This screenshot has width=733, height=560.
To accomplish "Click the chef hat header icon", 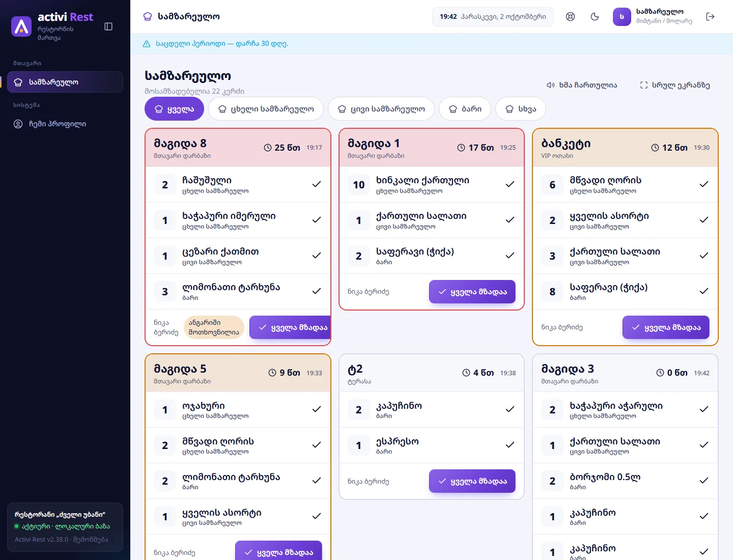I will [148, 16].
